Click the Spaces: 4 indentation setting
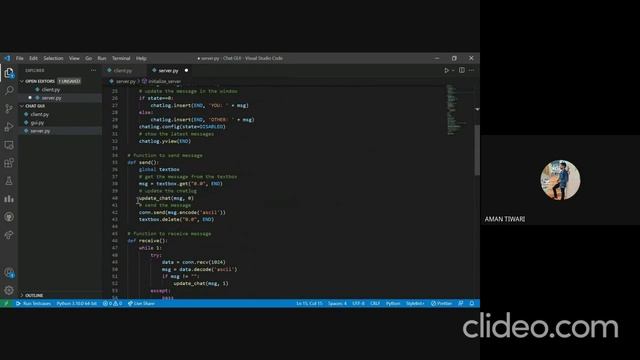This screenshot has width=640, height=360. tap(338, 304)
